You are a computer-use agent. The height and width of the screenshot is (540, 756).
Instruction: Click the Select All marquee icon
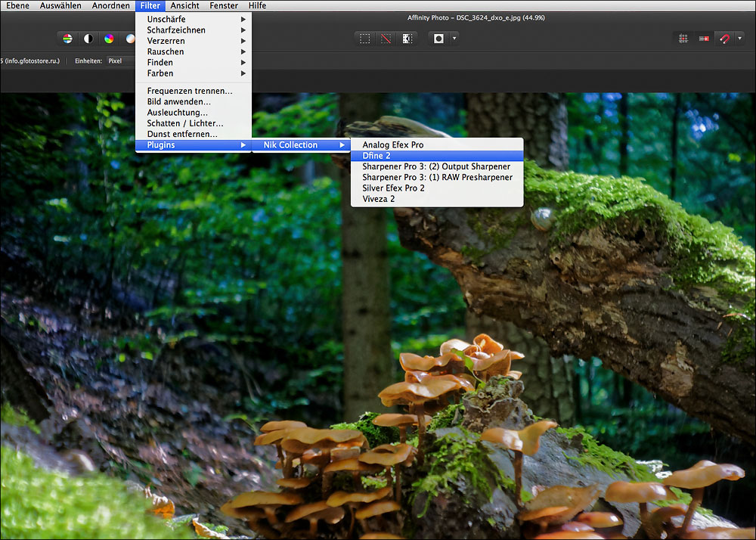[365, 39]
